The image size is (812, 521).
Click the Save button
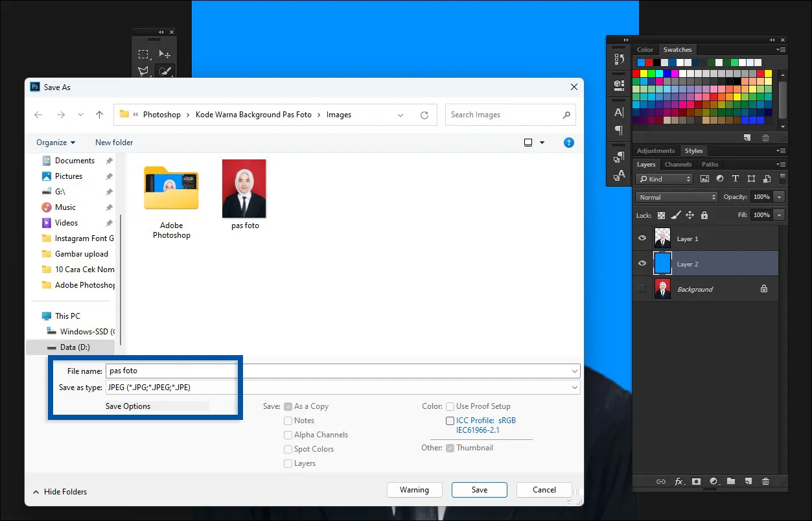(x=479, y=490)
